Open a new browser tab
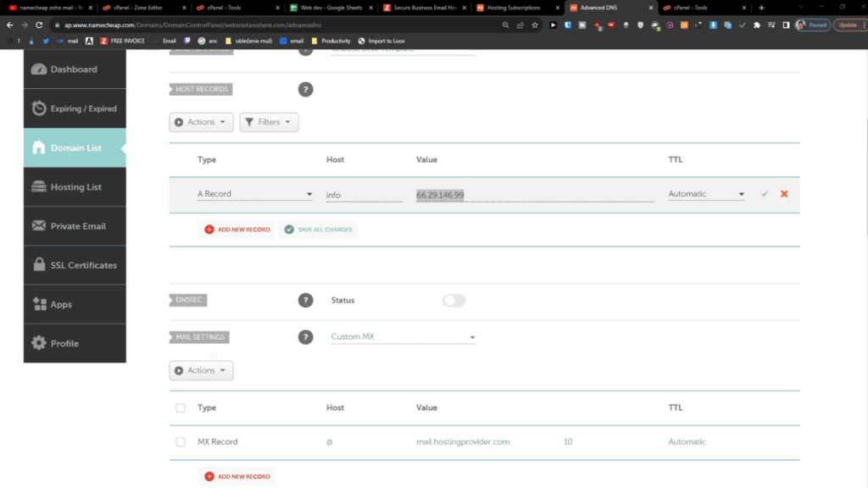Viewport: 868px width, 488px height. point(762,8)
